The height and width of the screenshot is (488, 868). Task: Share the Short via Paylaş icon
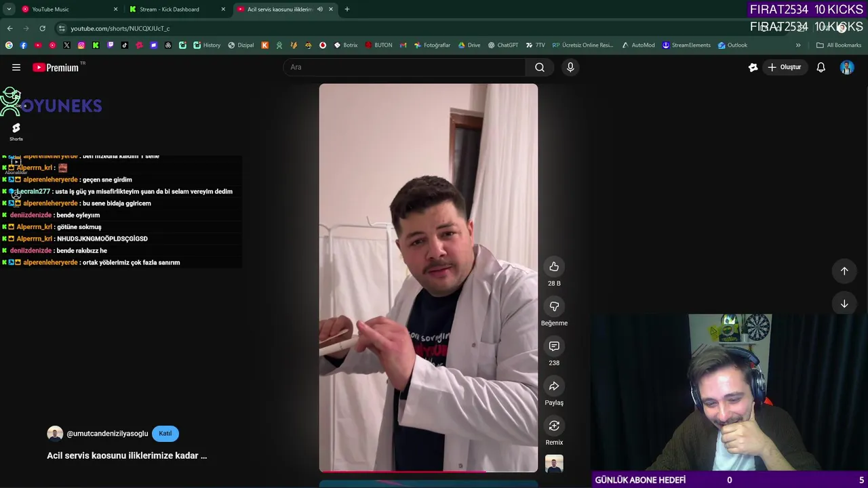[x=554, y=386]
